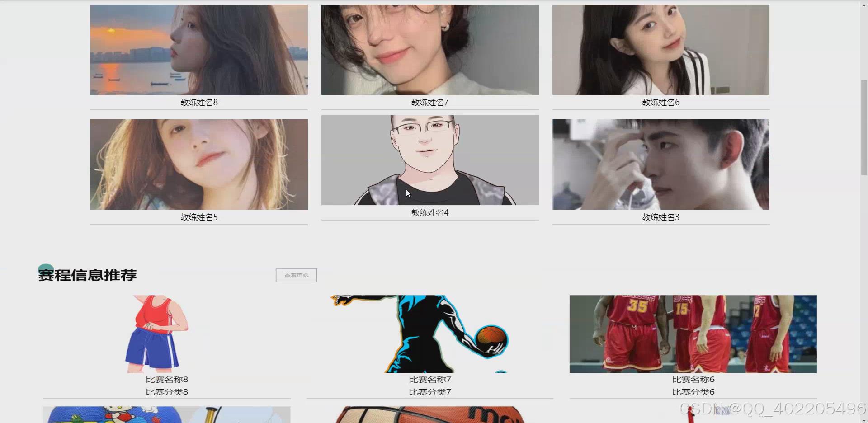Click the scrollbar down arrow
Image resolution: width=868 pixels, height=423 pixels.
coord(864,420)
